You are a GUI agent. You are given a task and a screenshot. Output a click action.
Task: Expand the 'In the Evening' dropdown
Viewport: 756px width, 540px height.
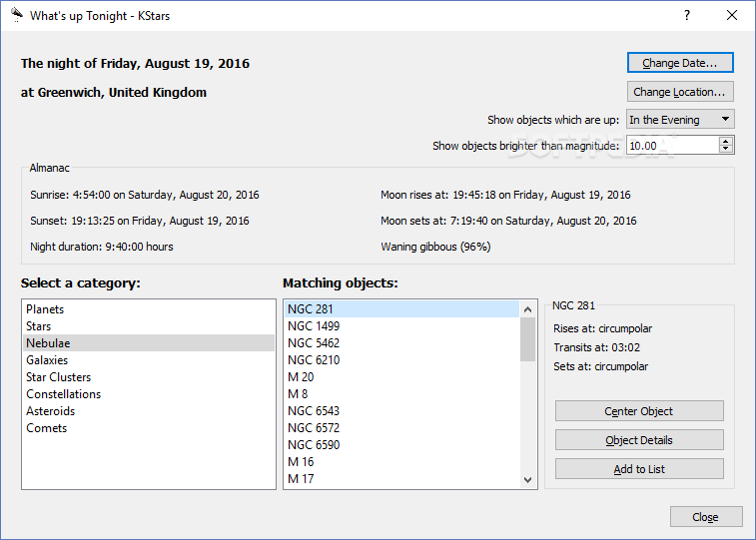click(680, 120)
